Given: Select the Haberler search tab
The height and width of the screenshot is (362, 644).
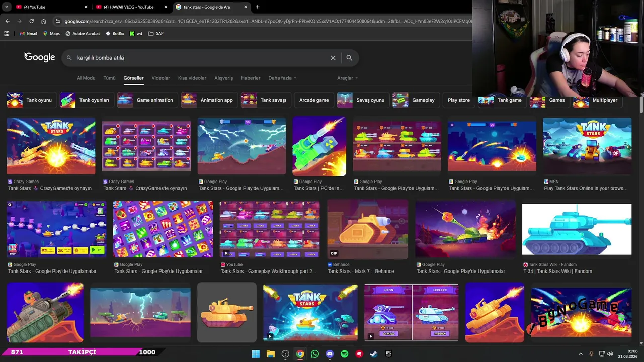Looking at the screenshot, I should point(251,78).
